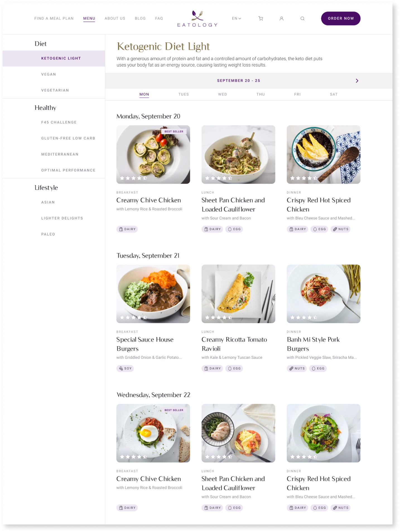The height and width of the screenshot is (532, 400).
Task: Click the Eatology logo
Action: (197, 19)
